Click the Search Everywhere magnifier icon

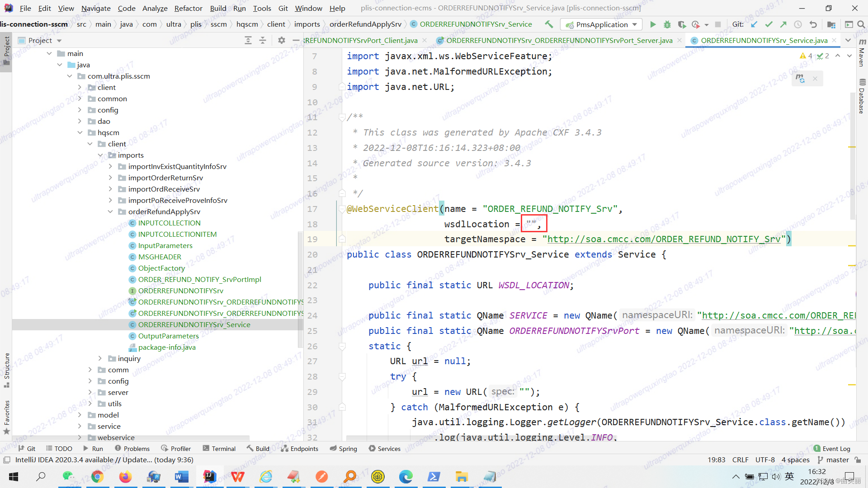pyautogui.click(x=861, y=24)
